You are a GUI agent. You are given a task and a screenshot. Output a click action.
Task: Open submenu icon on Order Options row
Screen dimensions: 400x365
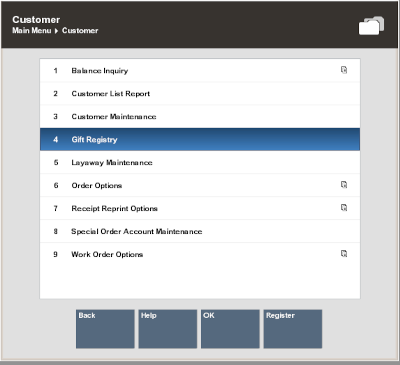coord(344,185)
